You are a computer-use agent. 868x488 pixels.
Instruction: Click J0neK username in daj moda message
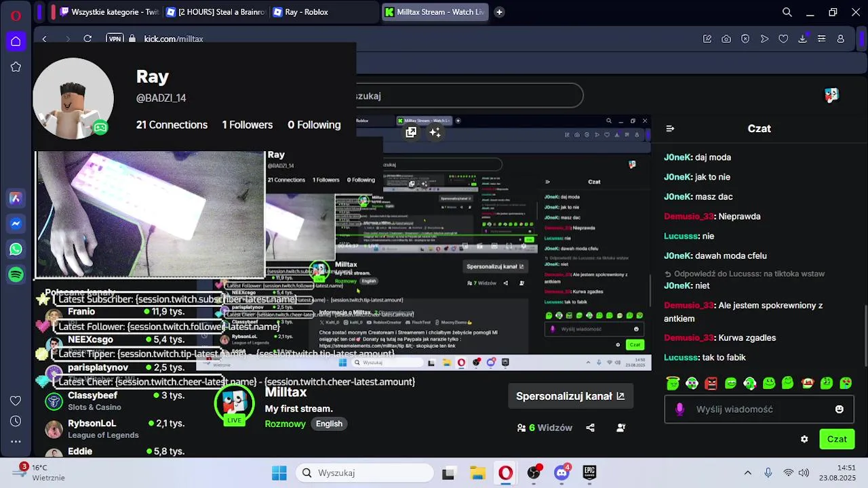[677, 157]
